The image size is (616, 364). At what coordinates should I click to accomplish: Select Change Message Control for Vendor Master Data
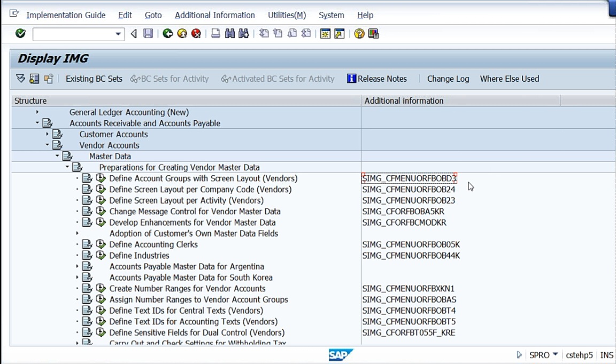click(x=195, y=211)
